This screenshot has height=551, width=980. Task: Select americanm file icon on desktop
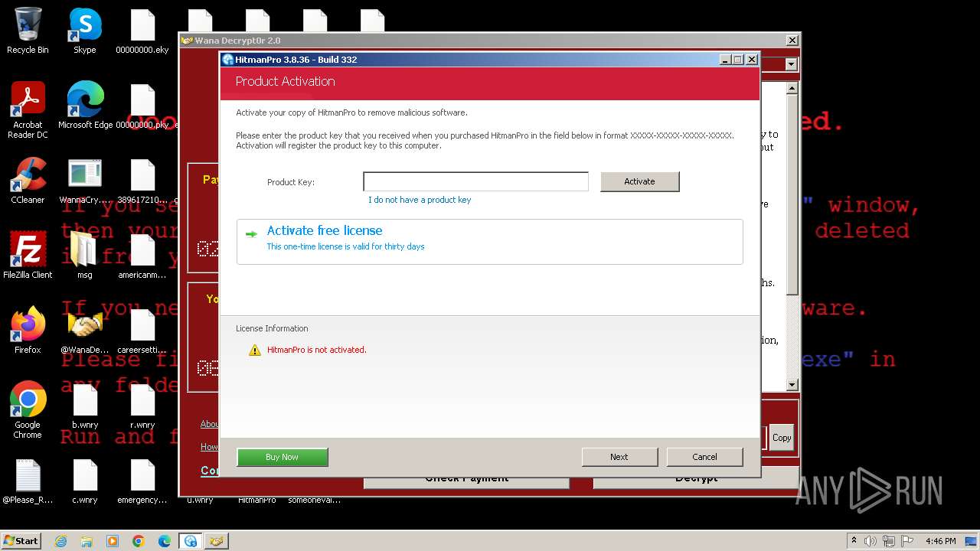coord(142,256)
